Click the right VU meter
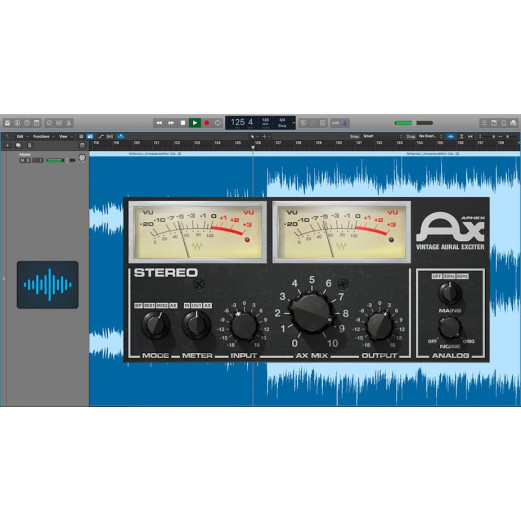The height and width of the screenshot is (521, 521). [x=342, y=232]
